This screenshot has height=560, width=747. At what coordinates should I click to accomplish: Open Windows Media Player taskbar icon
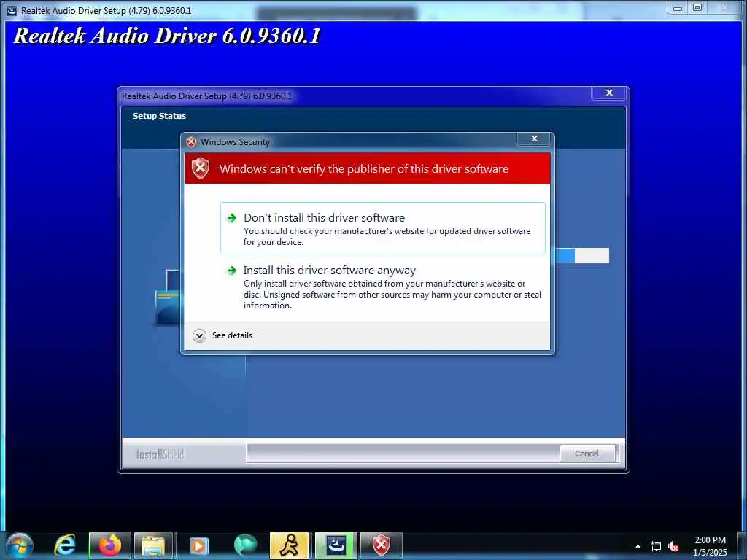[x=198, y=545]
